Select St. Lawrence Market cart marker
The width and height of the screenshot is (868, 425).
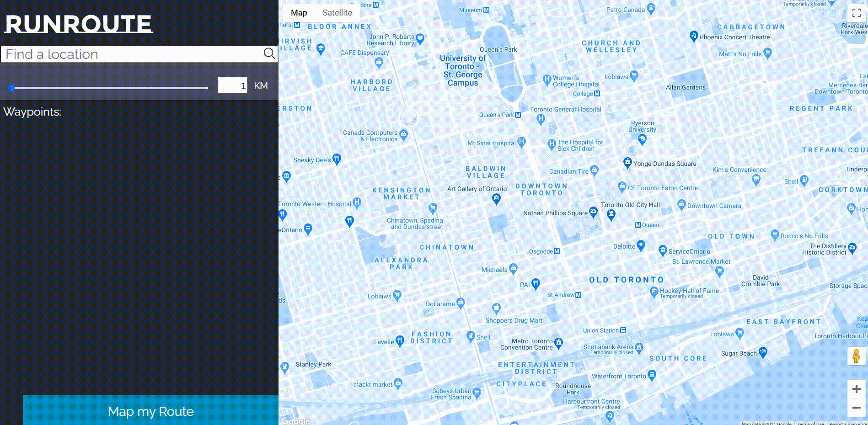tap(719, 271)
